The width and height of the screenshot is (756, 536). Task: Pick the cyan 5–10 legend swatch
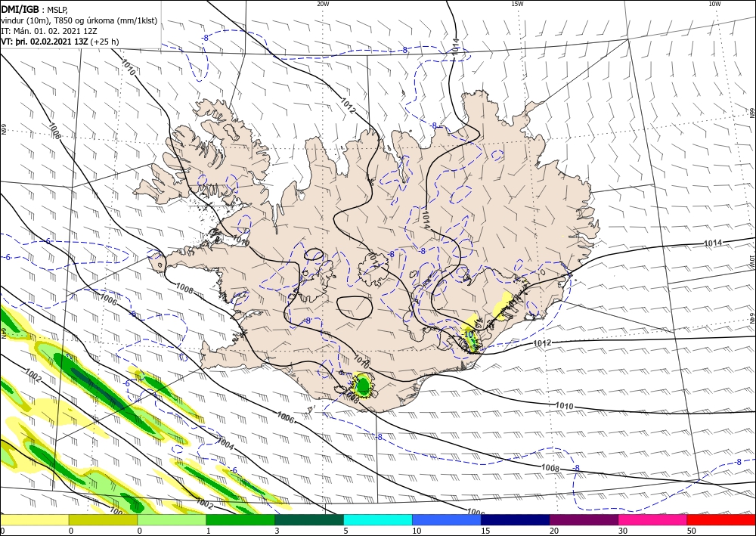[378, 520]
